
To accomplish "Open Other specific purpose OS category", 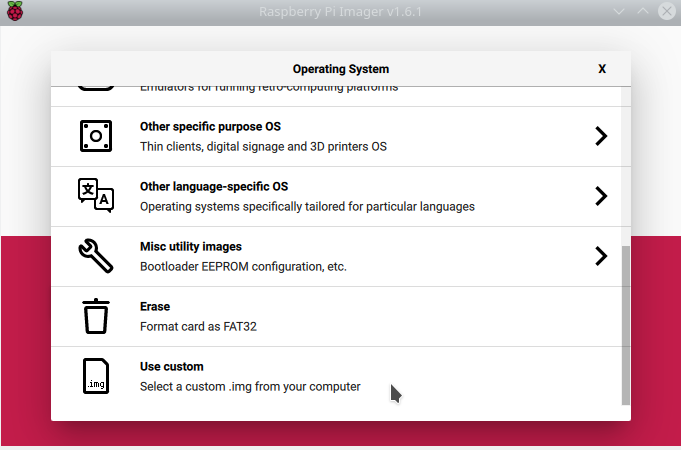I will (x=336, y=137).
